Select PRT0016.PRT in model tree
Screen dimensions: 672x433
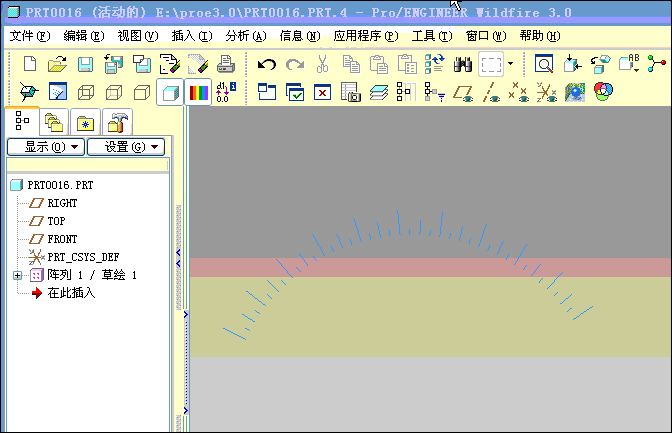(60, 185)
